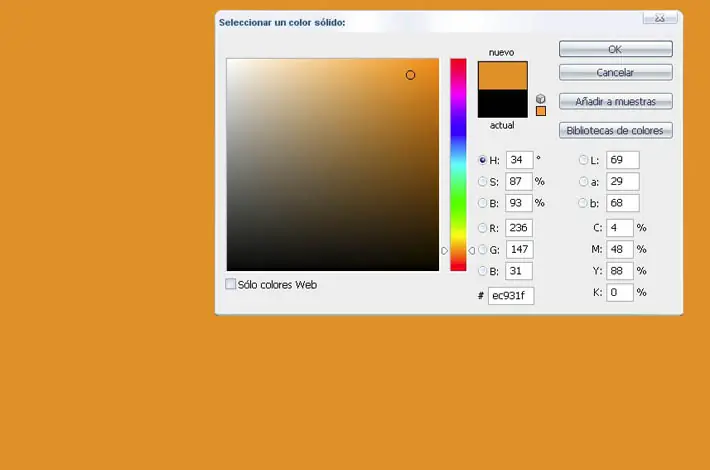Click the M magenta field showing 48
This screenshot has width=710, height=470.
point(619,249)
